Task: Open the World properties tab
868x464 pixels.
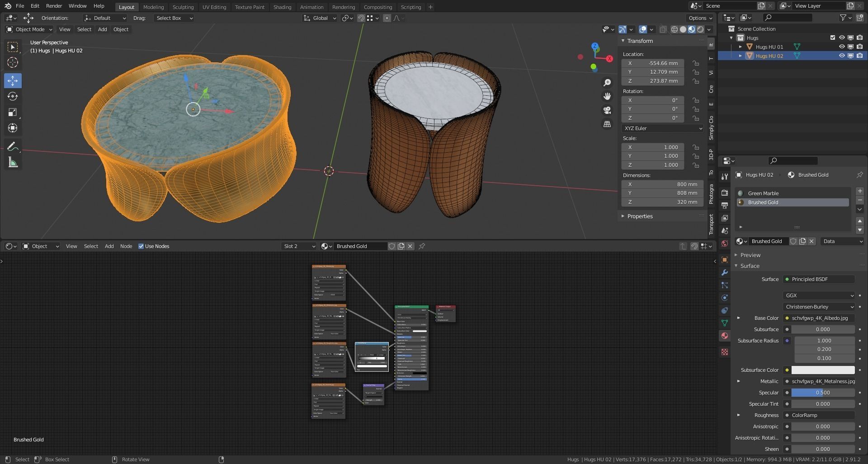Action: pos(725,244)
